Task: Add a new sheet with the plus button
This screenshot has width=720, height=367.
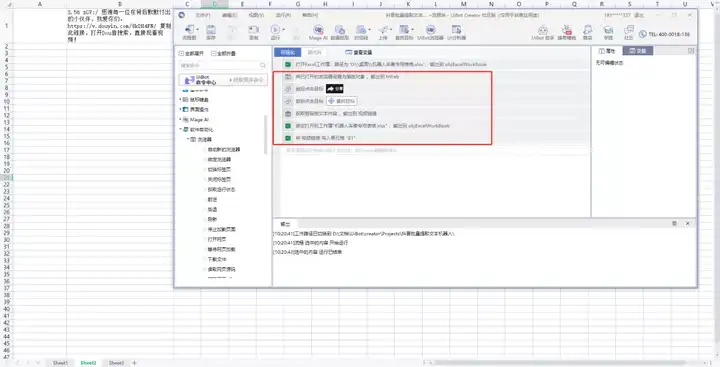Action: (135, 363)
